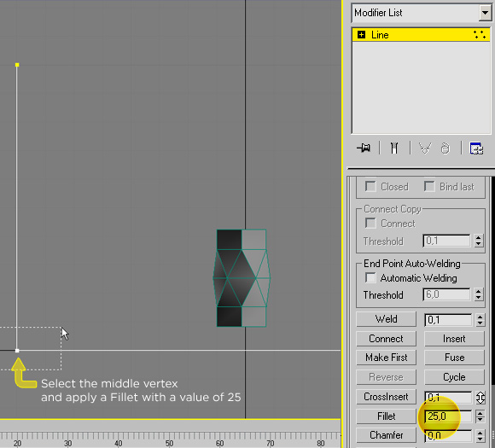Select the top yellow vertex of the line

coord(17,65)
